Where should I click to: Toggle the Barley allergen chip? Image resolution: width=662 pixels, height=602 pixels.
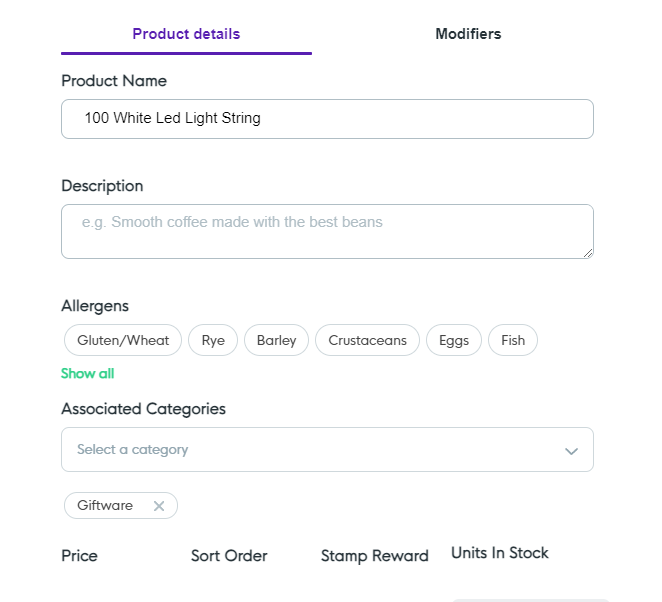click(x=276, y=340)
